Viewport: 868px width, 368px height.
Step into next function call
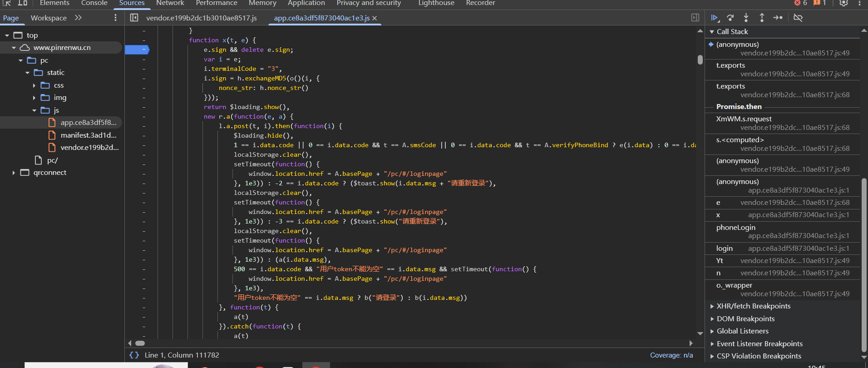[x=746, y=18]
